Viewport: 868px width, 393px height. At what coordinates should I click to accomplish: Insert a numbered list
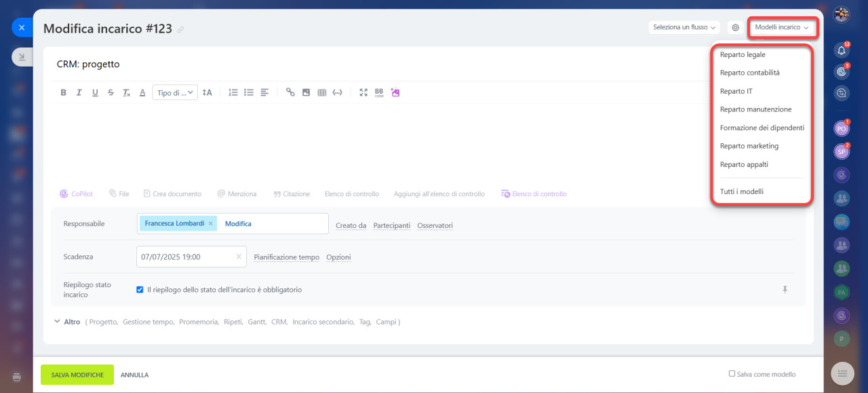[x=233, y=92]
